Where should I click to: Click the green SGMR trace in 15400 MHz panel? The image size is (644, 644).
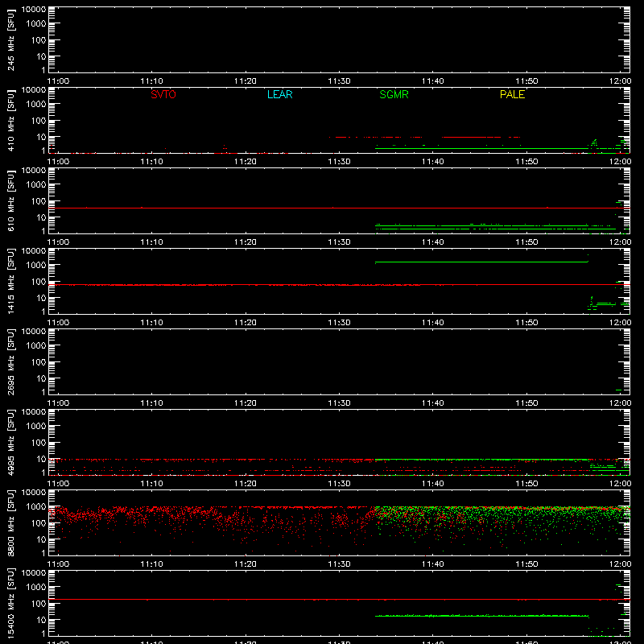click(481, 616)
